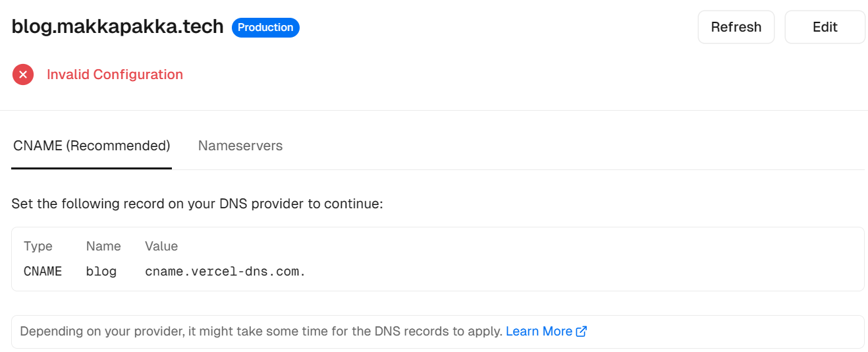Select the blog record name value

click(101, 271)
